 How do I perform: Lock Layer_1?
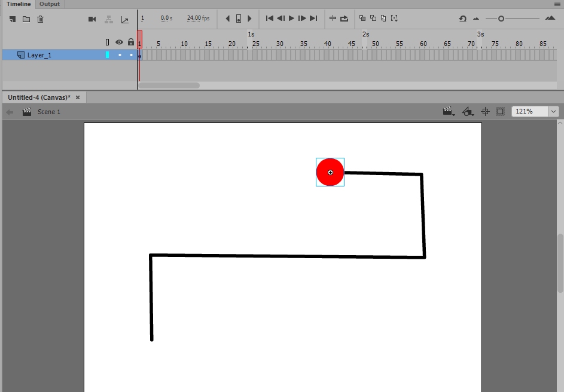click(x=130, y=54)
